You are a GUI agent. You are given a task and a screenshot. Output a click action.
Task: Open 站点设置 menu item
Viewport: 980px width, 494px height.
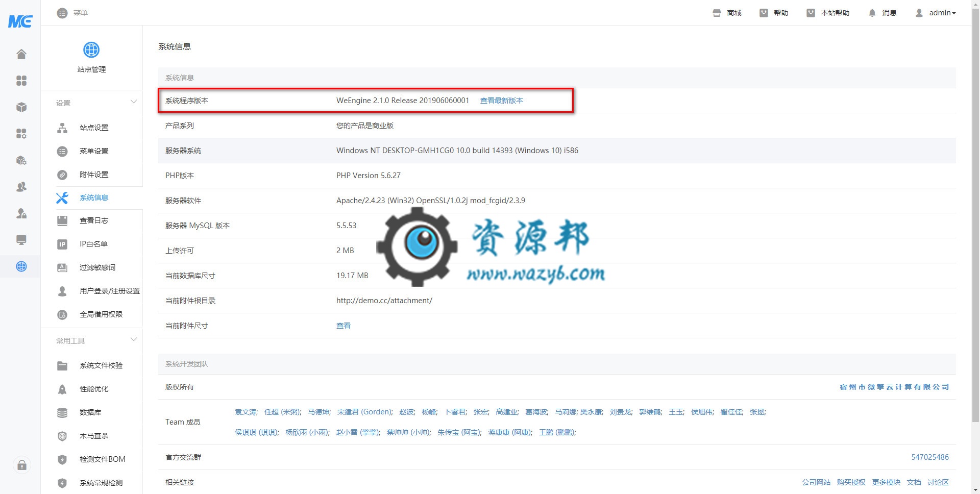(94, 128)
